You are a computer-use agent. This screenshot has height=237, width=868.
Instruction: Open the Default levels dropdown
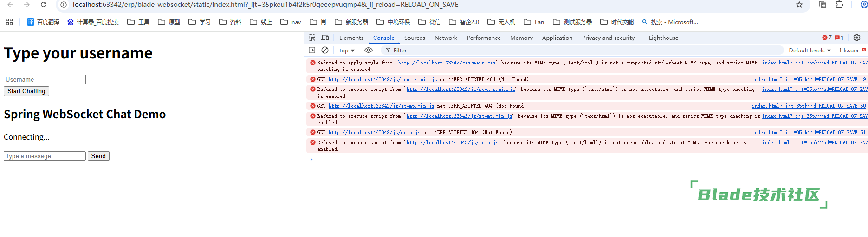(x=810, y=50)
